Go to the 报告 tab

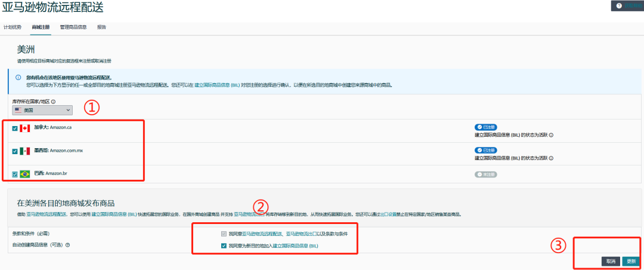[101, 27]
